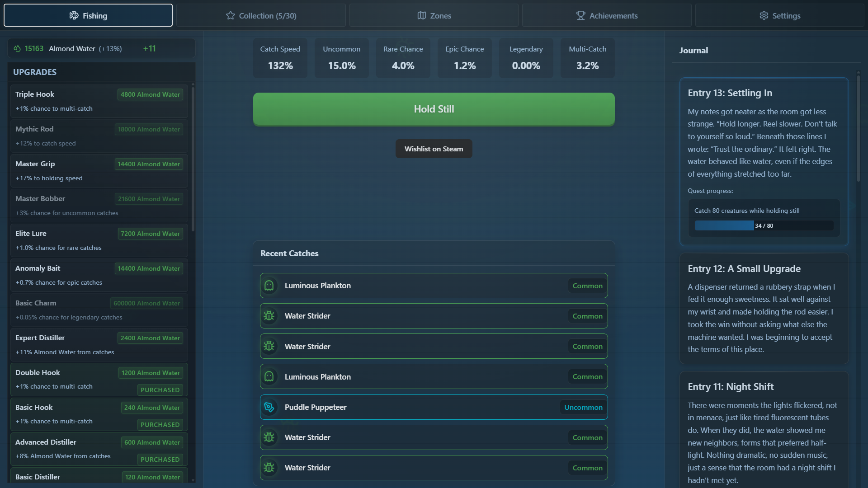Click the Wishlist on Steam button

point(434,149)
